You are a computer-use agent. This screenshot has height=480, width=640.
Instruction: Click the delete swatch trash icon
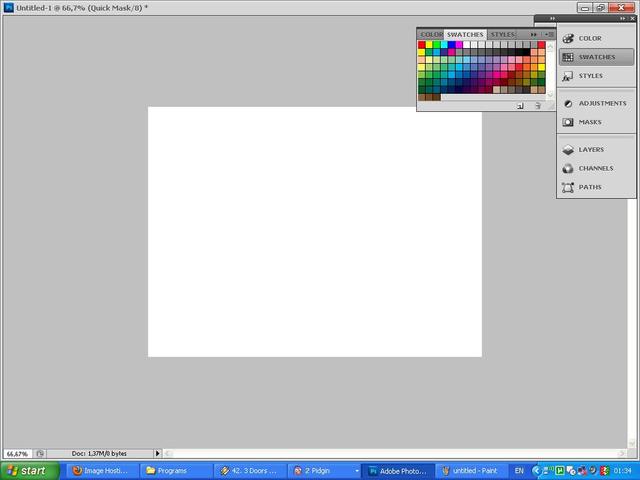click(538, 105)
